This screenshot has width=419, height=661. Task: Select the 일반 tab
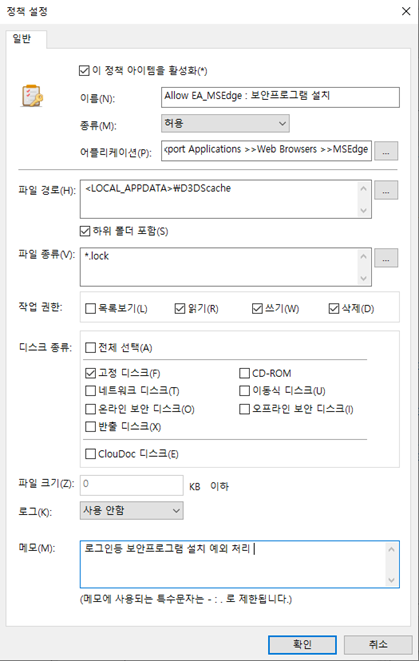(x=22, y=39)
